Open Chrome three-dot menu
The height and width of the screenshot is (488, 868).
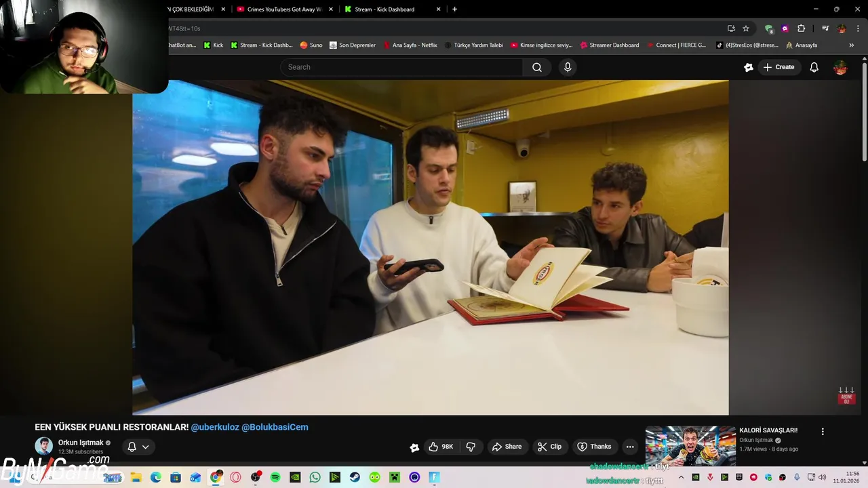[x=859, y=28]
